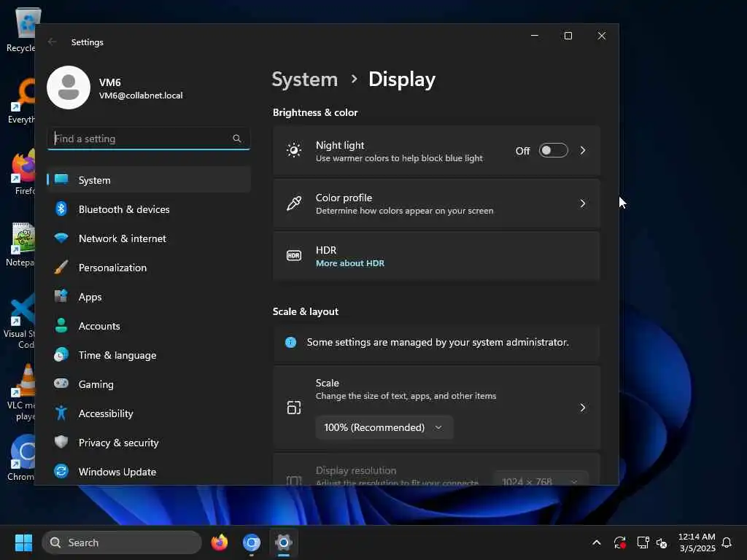This screenshot has height=560, width=747.
Task: Click the Windows Update sync icon
Action: [x=61, y=471]
